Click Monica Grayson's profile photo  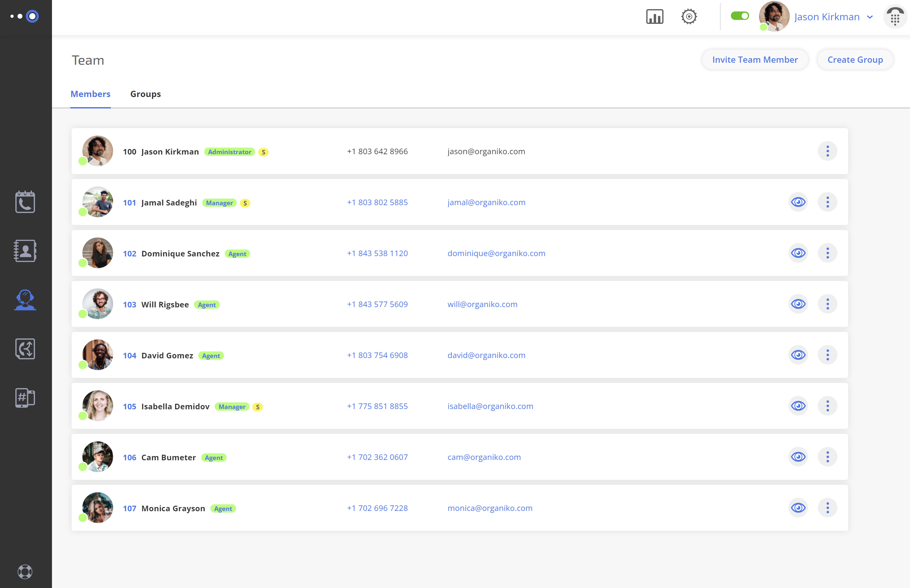[98, 508]
